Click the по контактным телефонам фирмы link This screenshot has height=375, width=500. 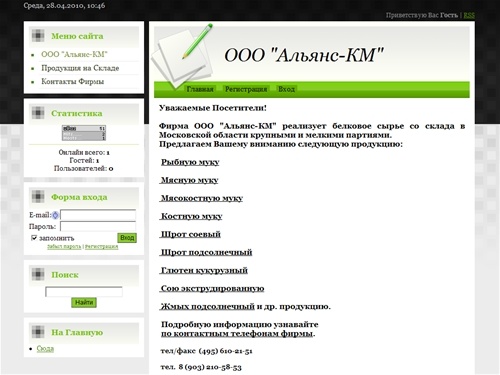click(237, 333)
